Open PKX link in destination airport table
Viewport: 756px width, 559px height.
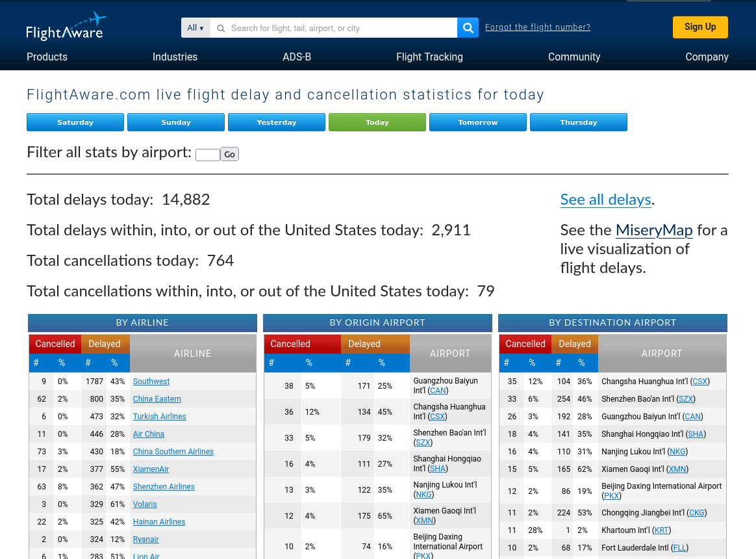point(611,496)
